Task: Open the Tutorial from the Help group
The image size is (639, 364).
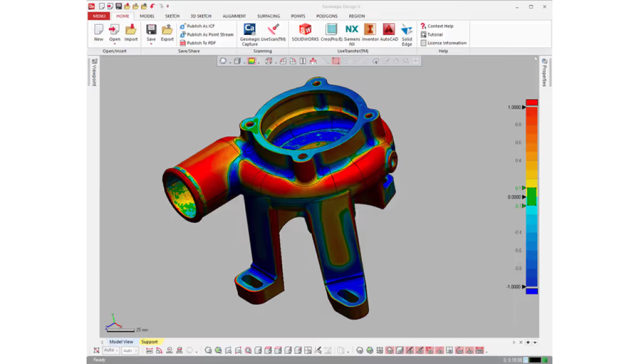Action: pos(431,35)
